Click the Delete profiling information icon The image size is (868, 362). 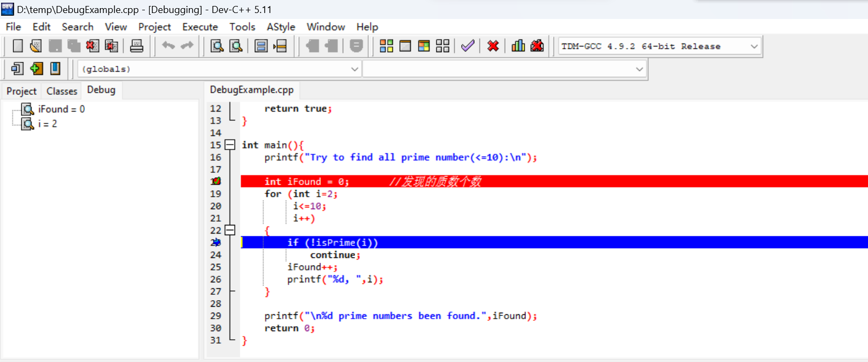(537, 46)
